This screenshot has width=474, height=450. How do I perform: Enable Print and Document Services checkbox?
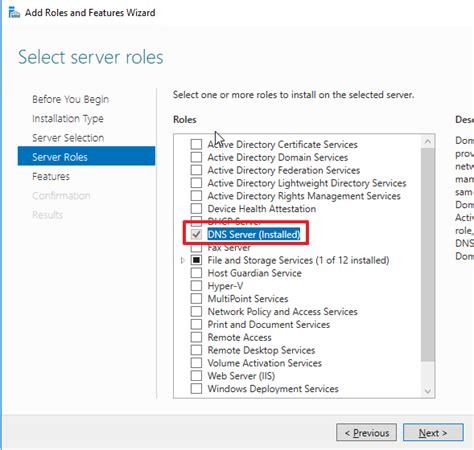tap(196, 324)
